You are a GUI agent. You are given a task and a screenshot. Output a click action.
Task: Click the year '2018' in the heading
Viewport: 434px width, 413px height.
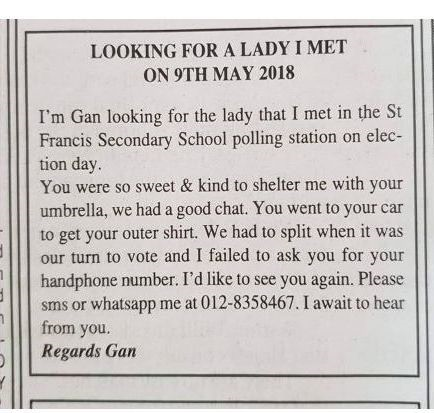click(277, 73)
